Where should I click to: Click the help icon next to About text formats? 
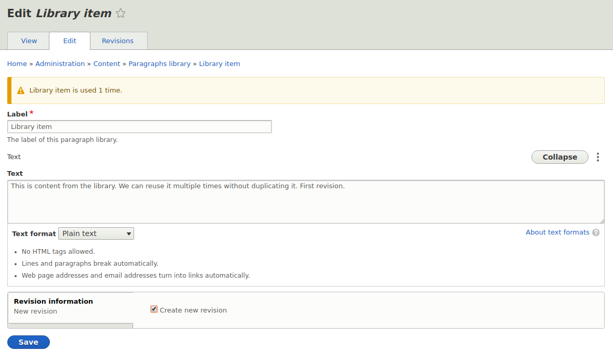pos(596,232)
